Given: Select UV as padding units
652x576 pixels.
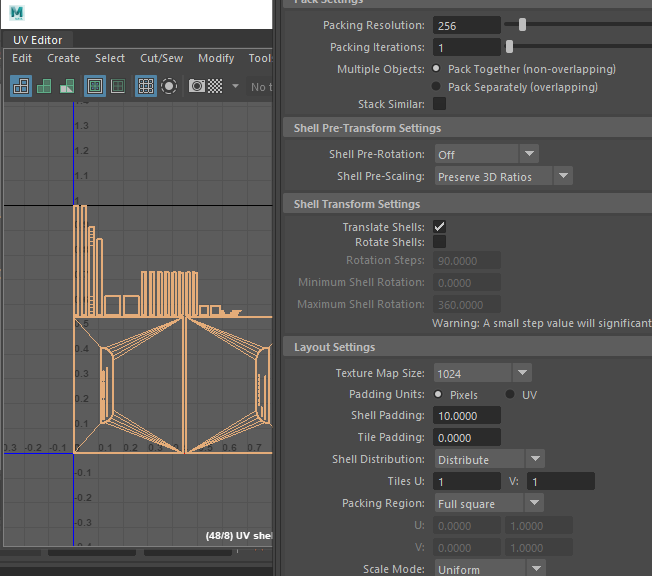Looking at the screenshot, I should [x=511, y=395].
